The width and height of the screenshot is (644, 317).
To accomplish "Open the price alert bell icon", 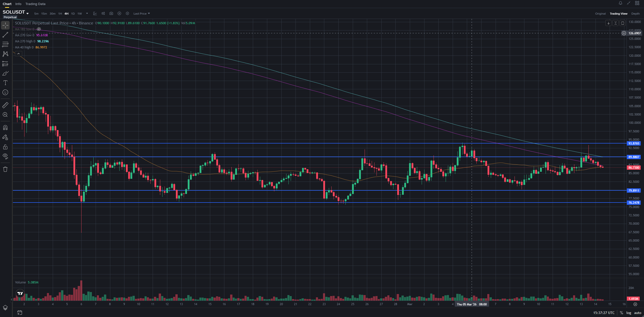I will coord(620,3).
